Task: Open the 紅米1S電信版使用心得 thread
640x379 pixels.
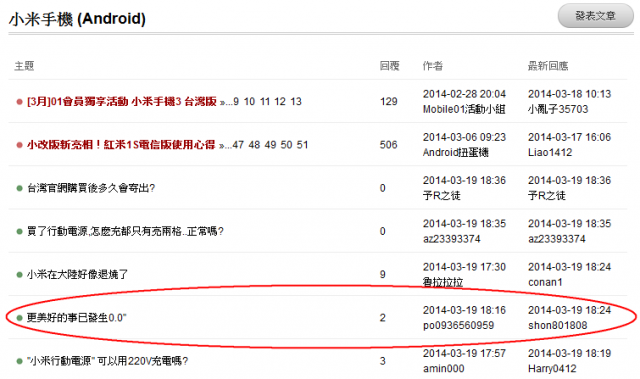Action: (121, 145)
